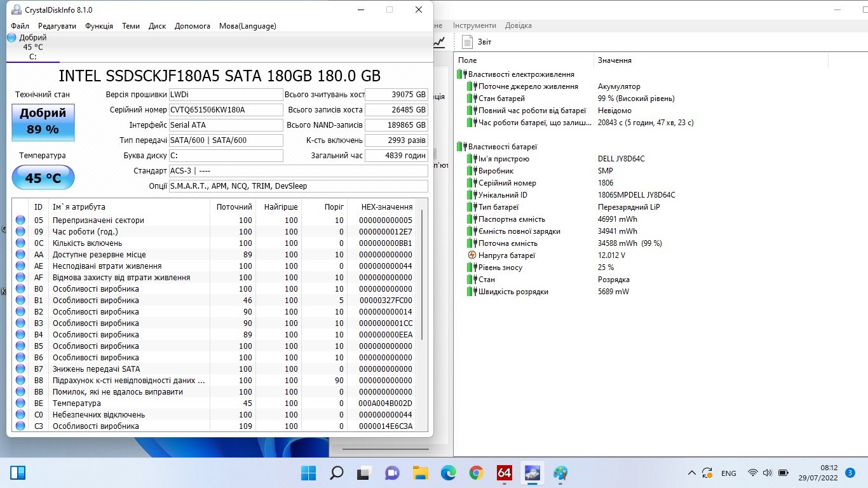Open taskbar Search
868x488 pixels.
337,473
